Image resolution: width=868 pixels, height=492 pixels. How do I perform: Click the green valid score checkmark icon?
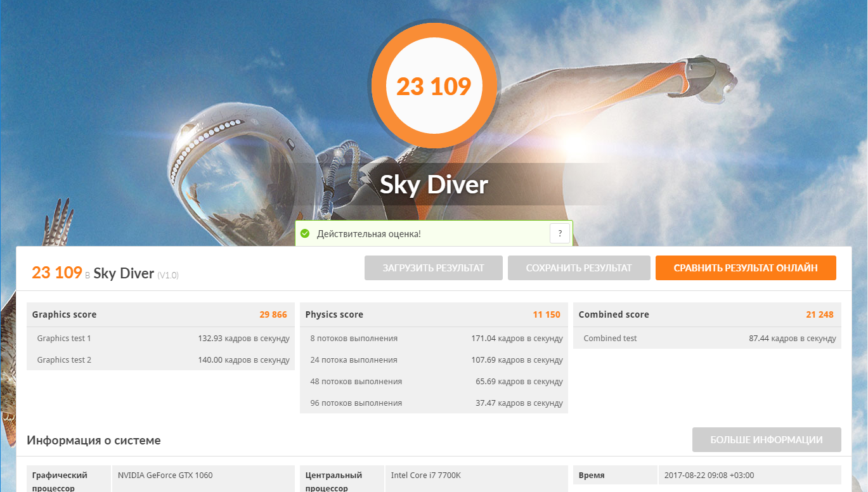(305, 234)
